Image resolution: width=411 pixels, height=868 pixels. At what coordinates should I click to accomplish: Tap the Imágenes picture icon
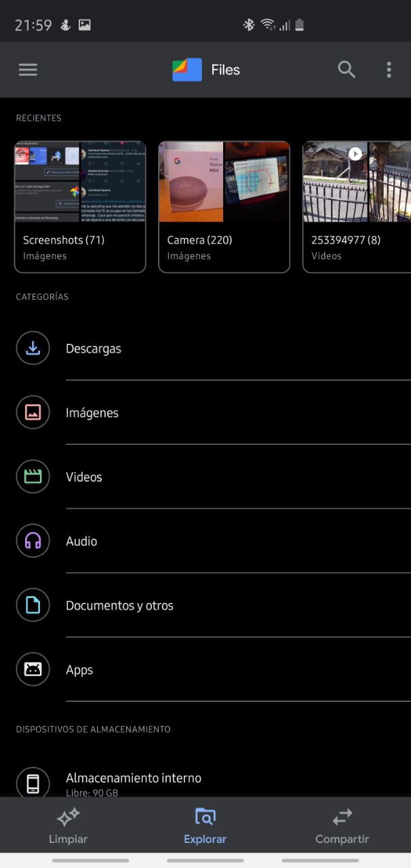click(33, 412)
